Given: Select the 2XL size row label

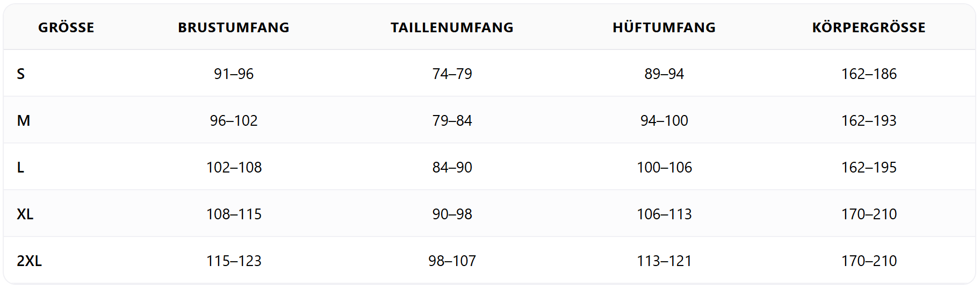Looking at the screenshot, I should [30, 261].
